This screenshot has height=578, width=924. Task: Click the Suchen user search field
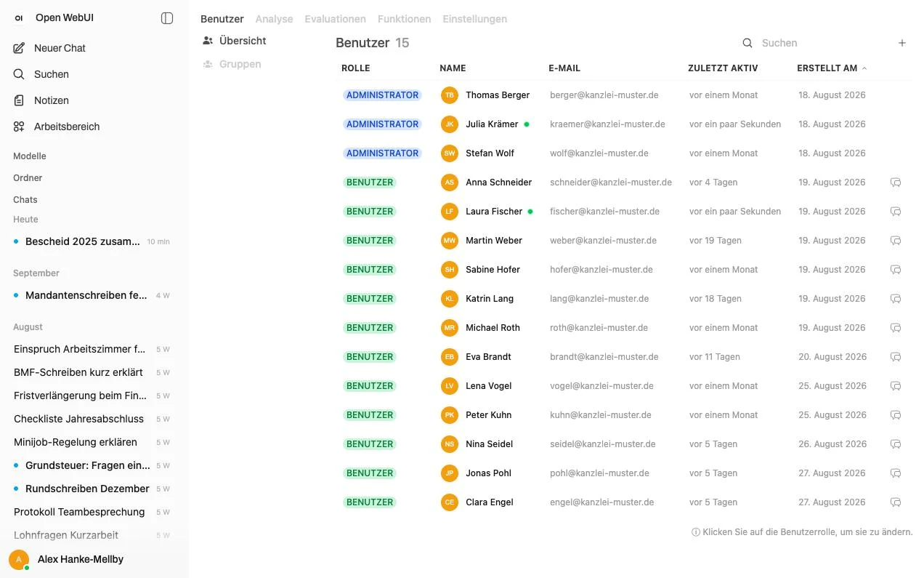tap(821, 43)
